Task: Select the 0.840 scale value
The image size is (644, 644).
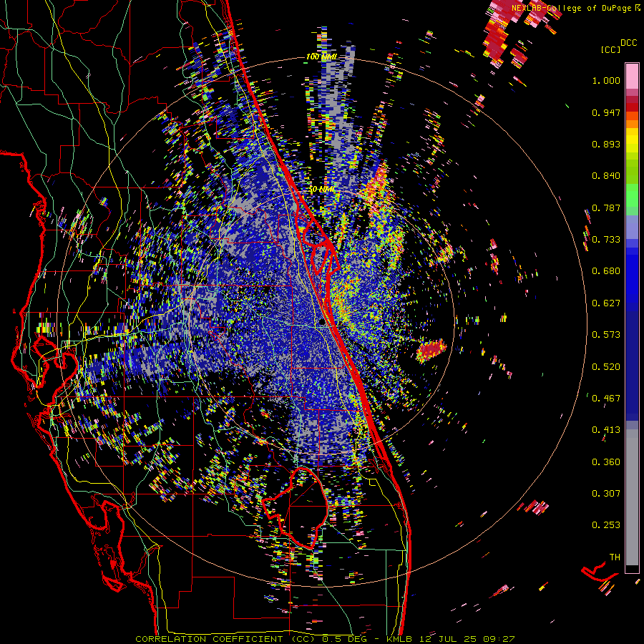Action: pos(606,176)
